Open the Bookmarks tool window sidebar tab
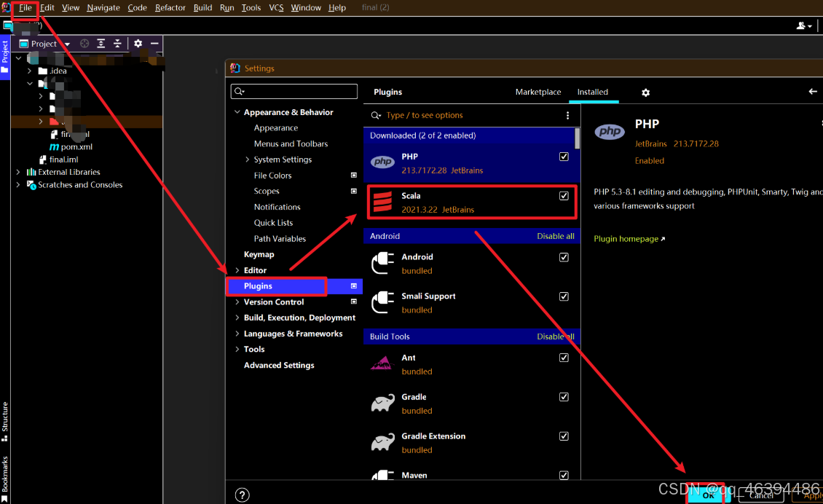Screen dimensions: 823x504 tap(4, 479)
